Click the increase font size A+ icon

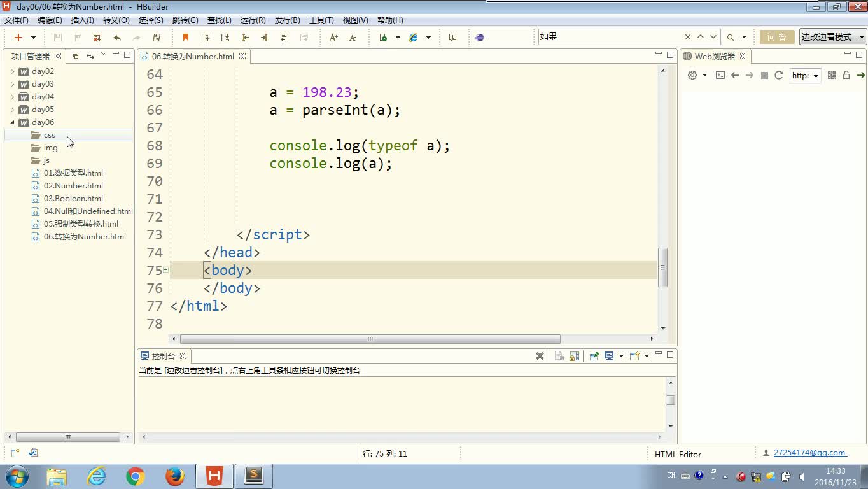(333, 38)
